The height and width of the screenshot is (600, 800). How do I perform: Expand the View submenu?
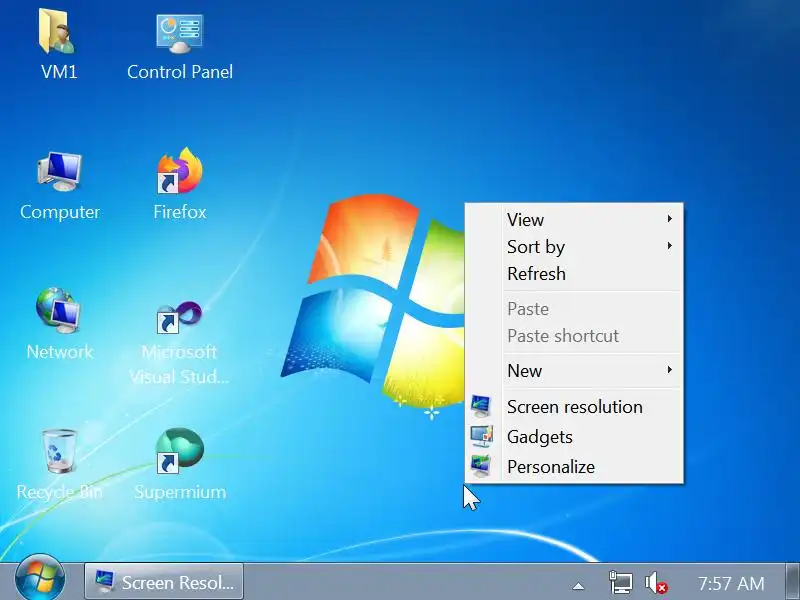573,219
